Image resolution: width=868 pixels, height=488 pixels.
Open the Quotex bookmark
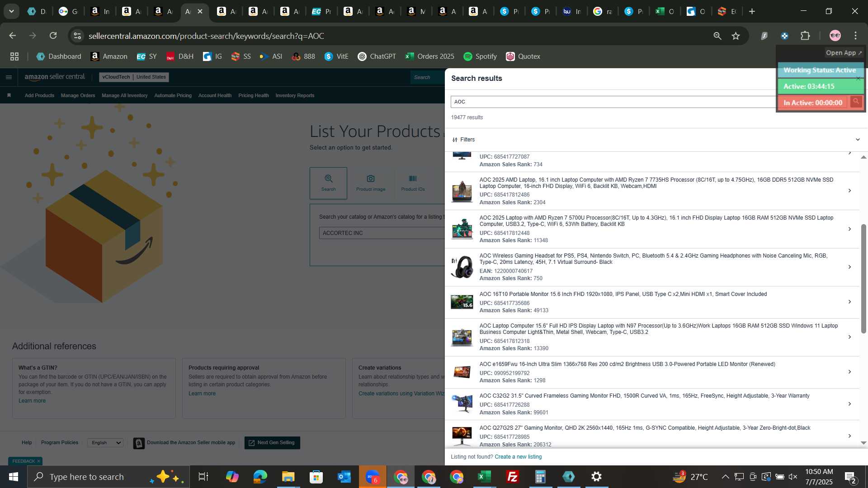(x=523, y=56)
